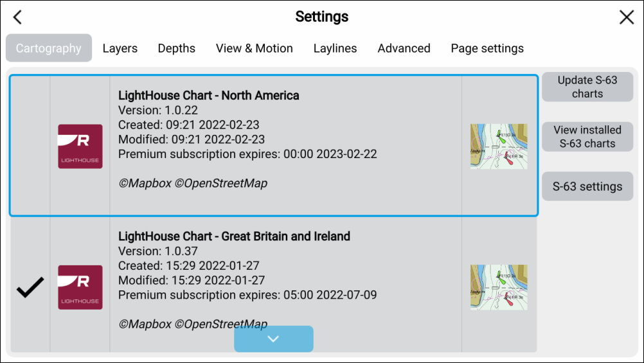Open North America chart preview thumbnail
The width and height of the screenshot is (644, 363).
click(499, 146)
